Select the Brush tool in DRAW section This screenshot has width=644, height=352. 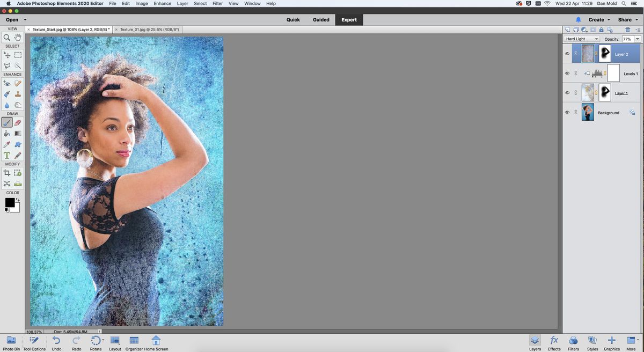pyautogui.click(x=8, y=122)
